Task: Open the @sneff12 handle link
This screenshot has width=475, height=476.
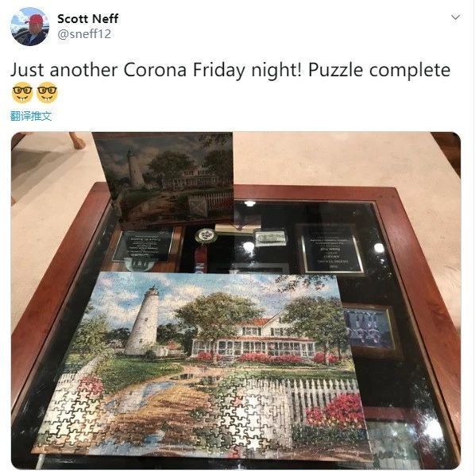Action: (84, 34)
